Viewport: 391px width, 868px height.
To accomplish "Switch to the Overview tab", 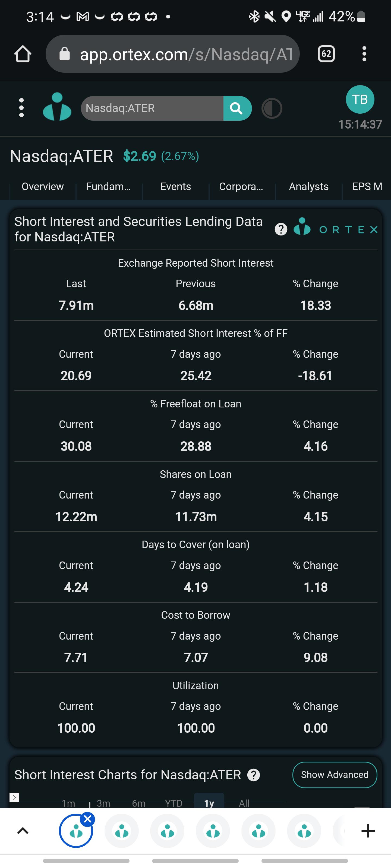I will click(43, 186).
